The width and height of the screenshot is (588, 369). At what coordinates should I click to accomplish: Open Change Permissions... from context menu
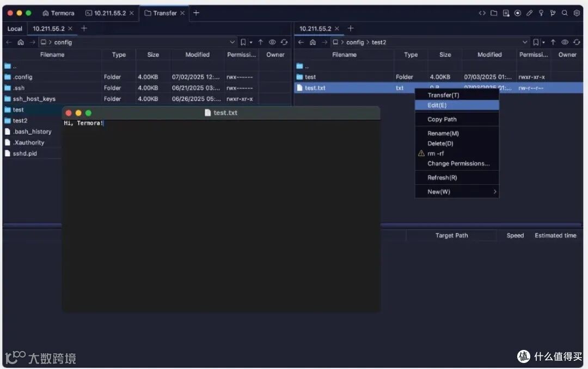click(457, 164)
